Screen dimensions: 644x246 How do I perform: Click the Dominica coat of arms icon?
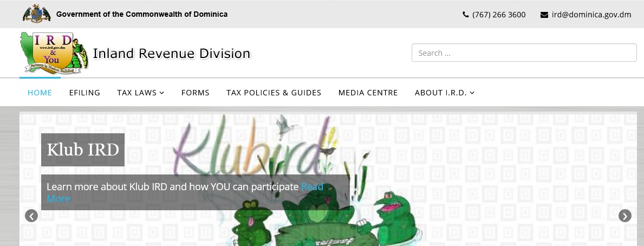pyautogui.click(x=37, y=14)
